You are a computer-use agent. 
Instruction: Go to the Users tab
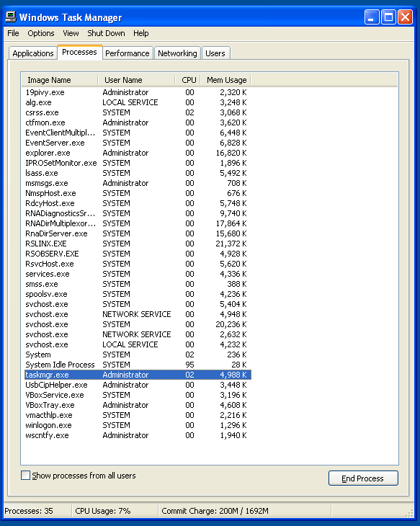tap(215, 53)
